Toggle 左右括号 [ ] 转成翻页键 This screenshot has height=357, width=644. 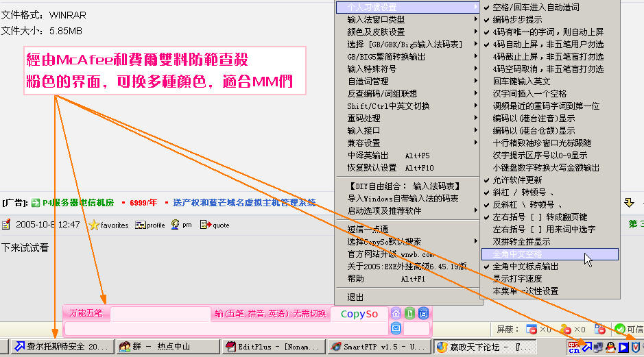pyautogui.click(x=550, y=217)
